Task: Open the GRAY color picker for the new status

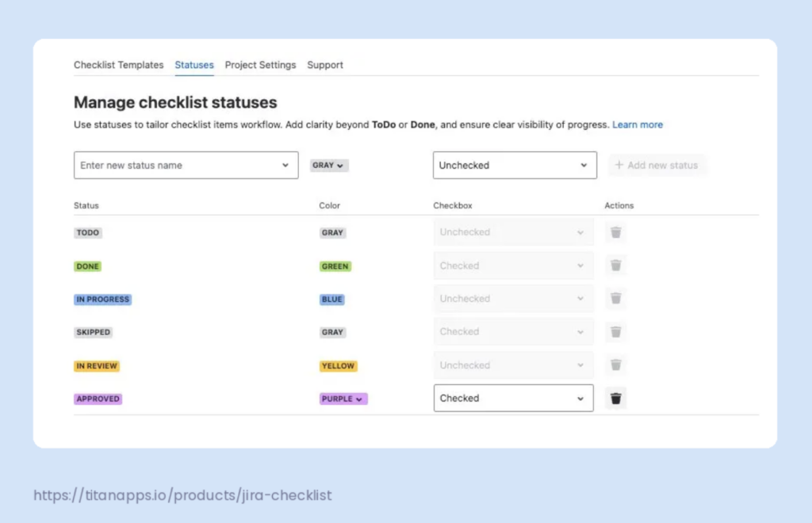Action: 329,165
